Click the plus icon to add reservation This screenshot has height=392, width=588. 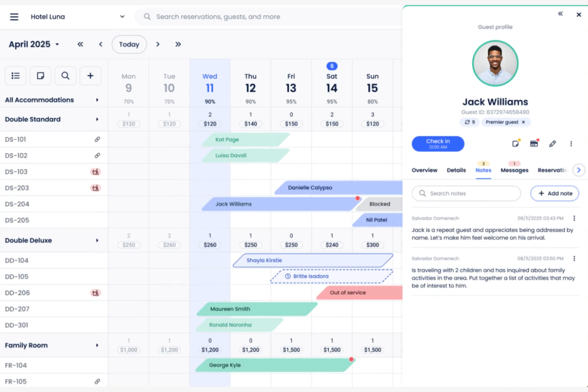(90, 75)
